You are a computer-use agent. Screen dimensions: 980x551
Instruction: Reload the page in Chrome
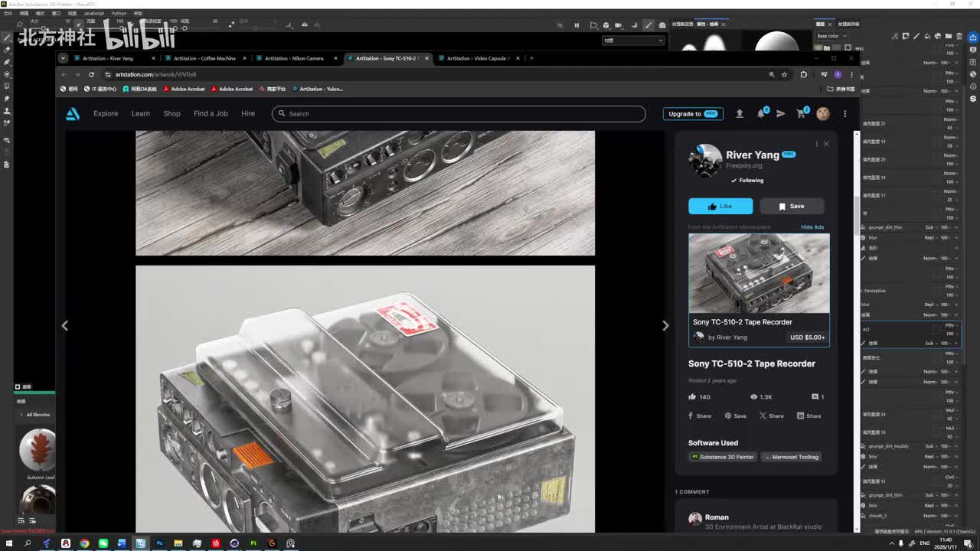coord(91,74)
